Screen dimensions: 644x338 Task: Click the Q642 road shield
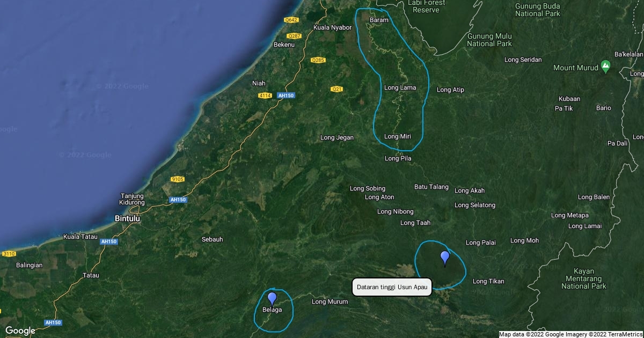pos(291,20)
